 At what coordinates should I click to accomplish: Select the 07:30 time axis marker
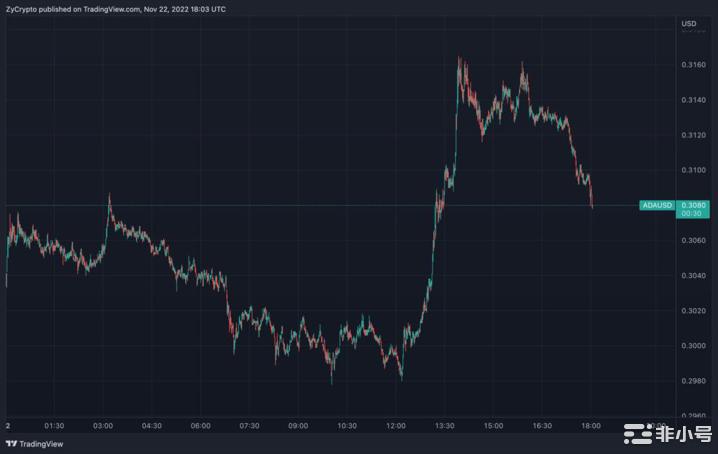pos(249,425)
